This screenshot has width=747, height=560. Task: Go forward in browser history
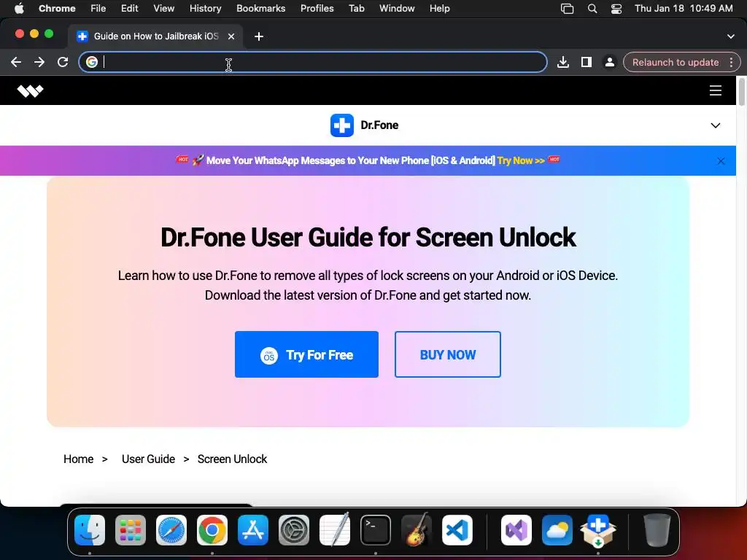point(39,63)
